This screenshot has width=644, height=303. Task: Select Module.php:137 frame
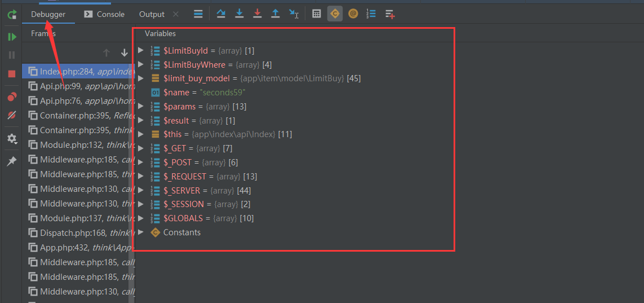click(78, 217)
